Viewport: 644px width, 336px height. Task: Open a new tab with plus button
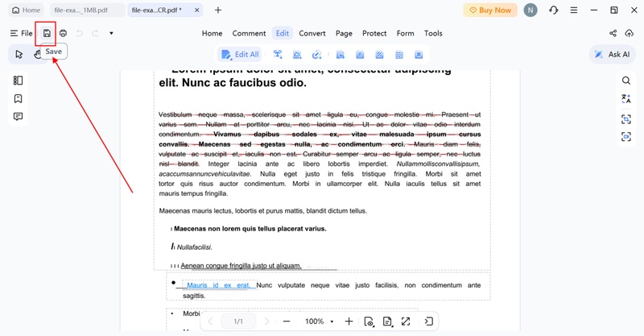click(x=218, y=10)
